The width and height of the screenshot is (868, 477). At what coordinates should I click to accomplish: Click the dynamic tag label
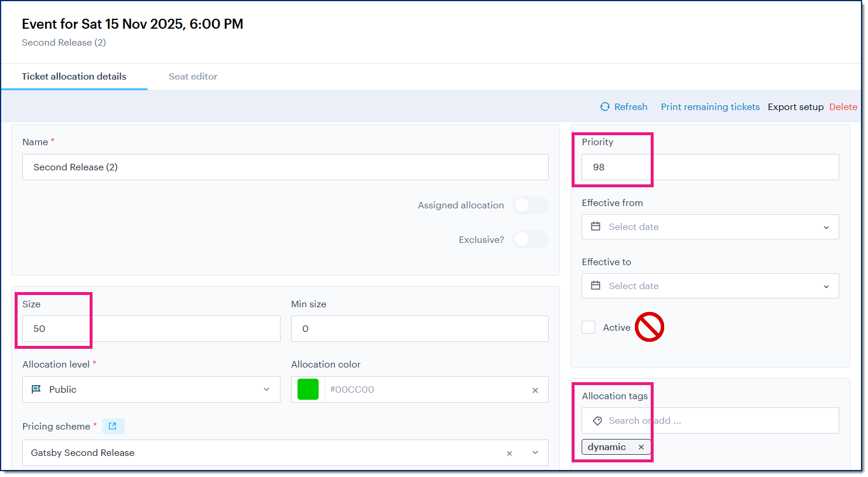[607, 447]
